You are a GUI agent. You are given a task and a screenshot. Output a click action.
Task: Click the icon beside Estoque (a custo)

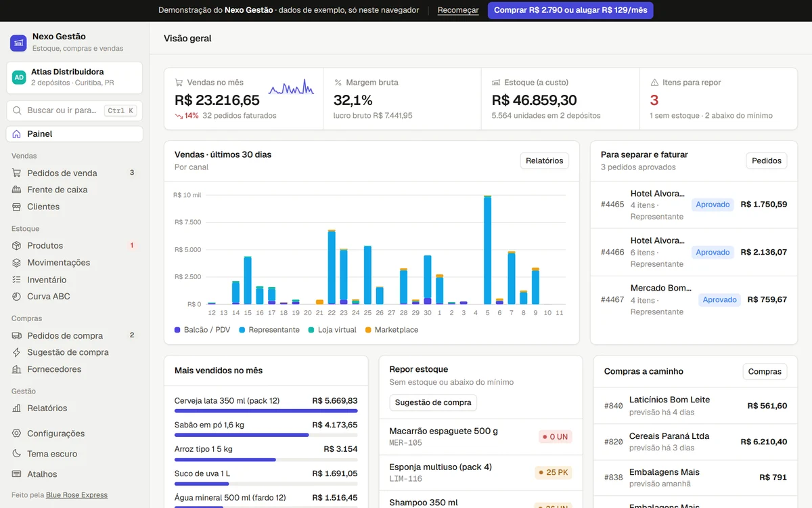click(x=496, y=83)
